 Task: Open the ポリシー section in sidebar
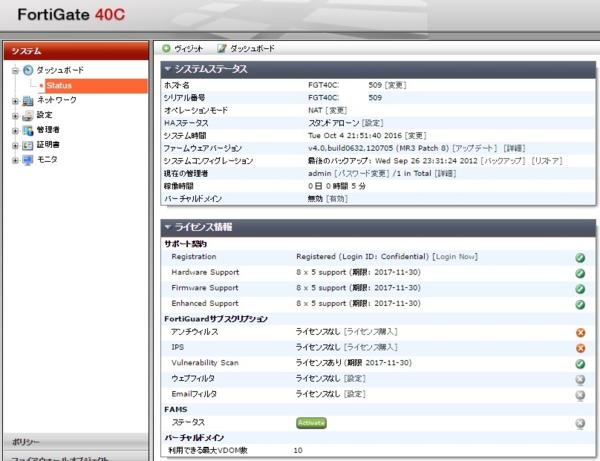75,442
